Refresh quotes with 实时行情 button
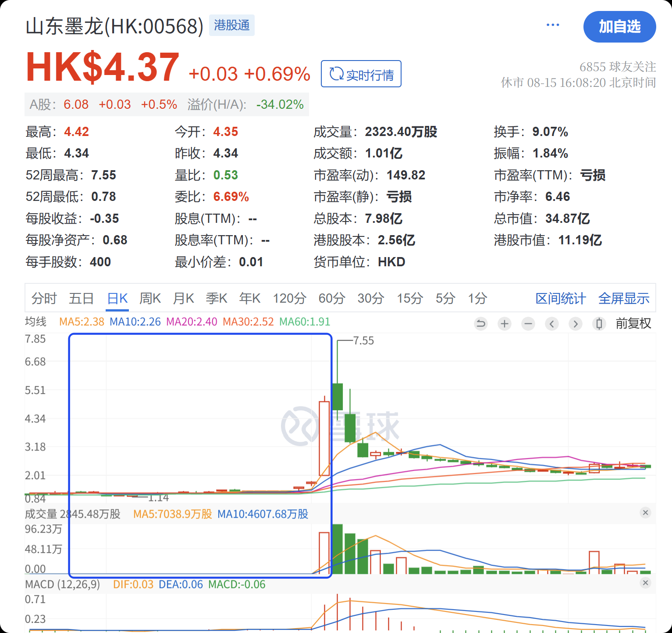672x633 pixels. click(361, 74)
